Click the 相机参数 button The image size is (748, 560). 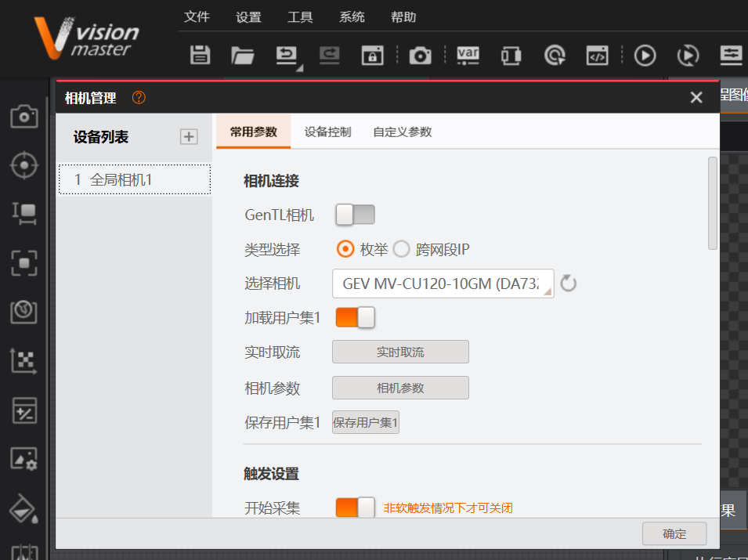pos(400,388)
